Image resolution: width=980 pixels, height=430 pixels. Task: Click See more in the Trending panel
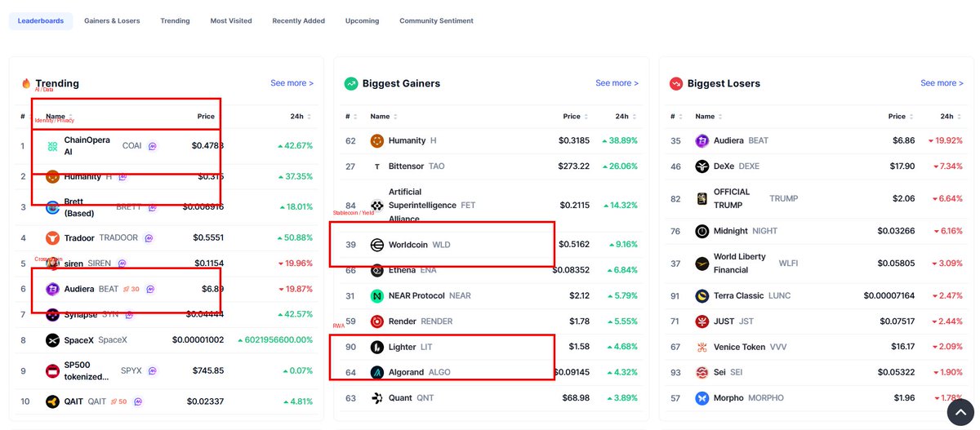click(292, 83)
